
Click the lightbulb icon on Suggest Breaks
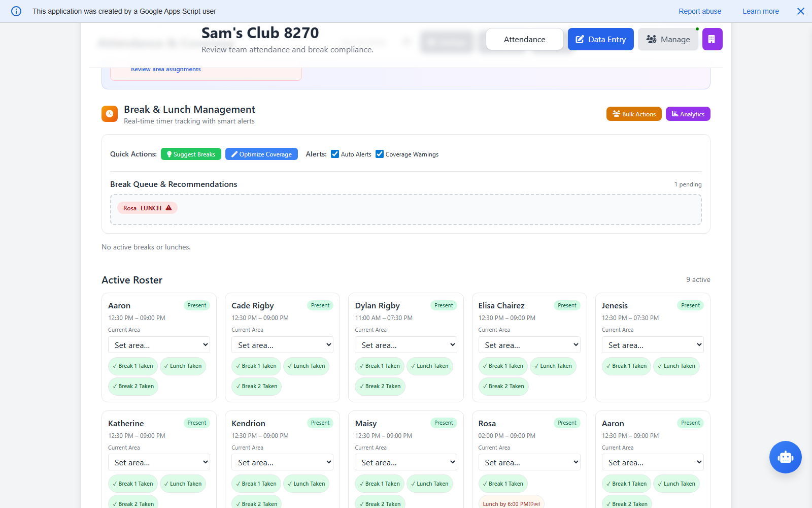pos(169,154)
